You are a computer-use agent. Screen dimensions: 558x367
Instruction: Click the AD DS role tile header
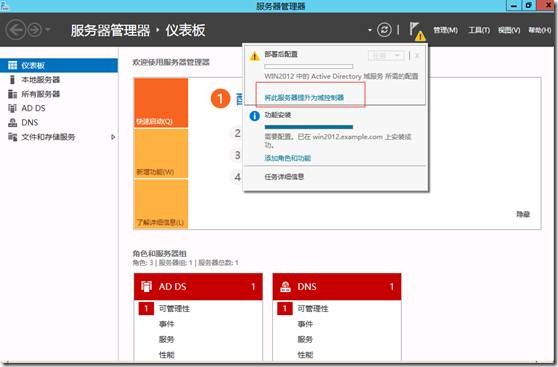tap(198, 287)
